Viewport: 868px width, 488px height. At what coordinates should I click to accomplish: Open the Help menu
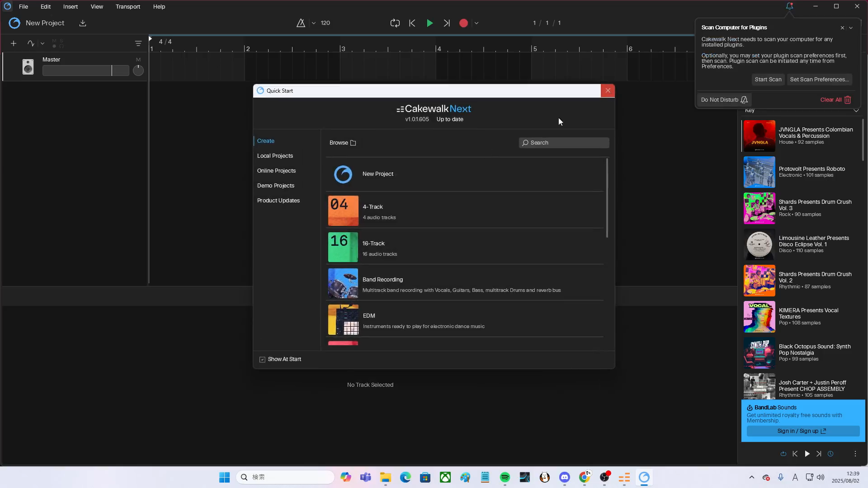coord(159,7)
